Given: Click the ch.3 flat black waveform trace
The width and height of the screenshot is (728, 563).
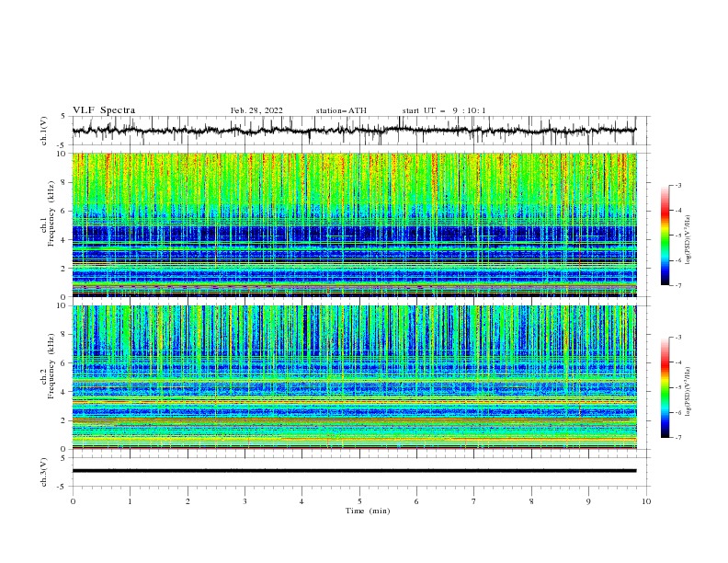Looking at the screenshot, I should (354, 471).
